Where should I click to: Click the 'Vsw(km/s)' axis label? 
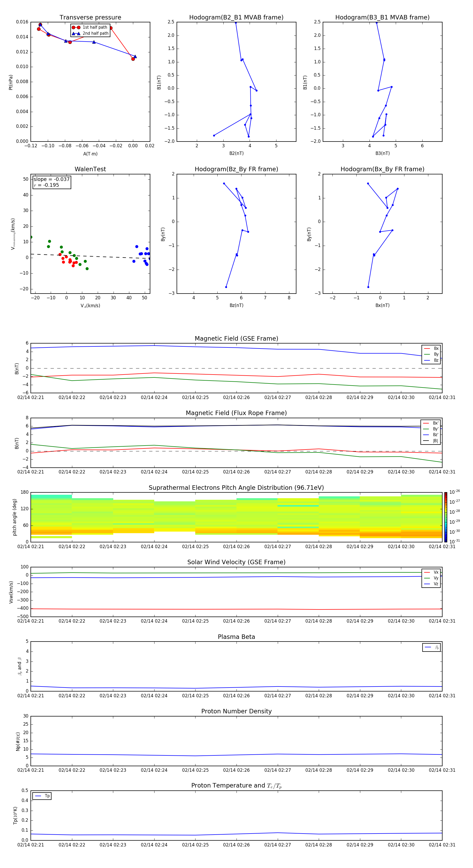[x=11, y=592]
